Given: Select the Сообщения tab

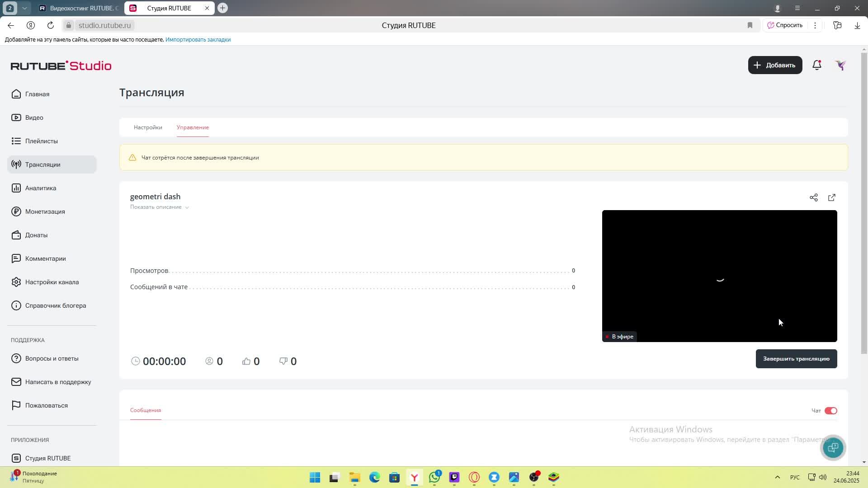Looking at the screenshot, I should point(146,410).
